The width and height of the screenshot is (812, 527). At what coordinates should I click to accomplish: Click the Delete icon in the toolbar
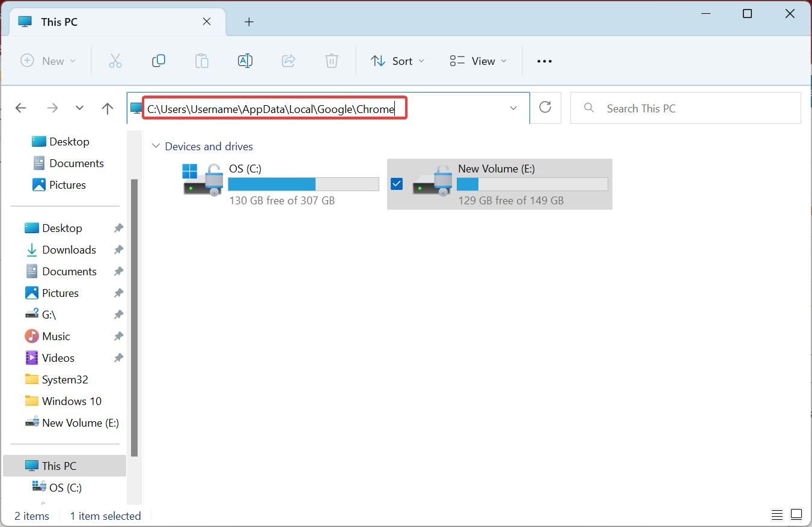click(331, 61)
